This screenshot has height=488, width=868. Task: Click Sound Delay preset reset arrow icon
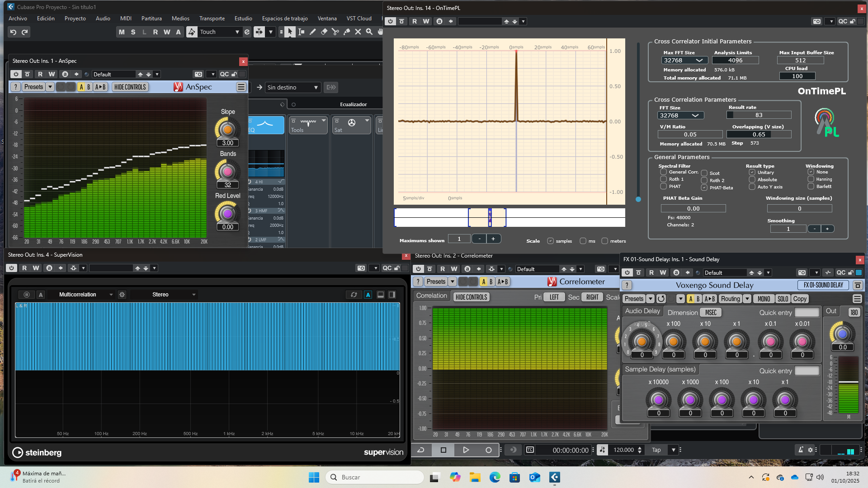(x=661, y=299)
